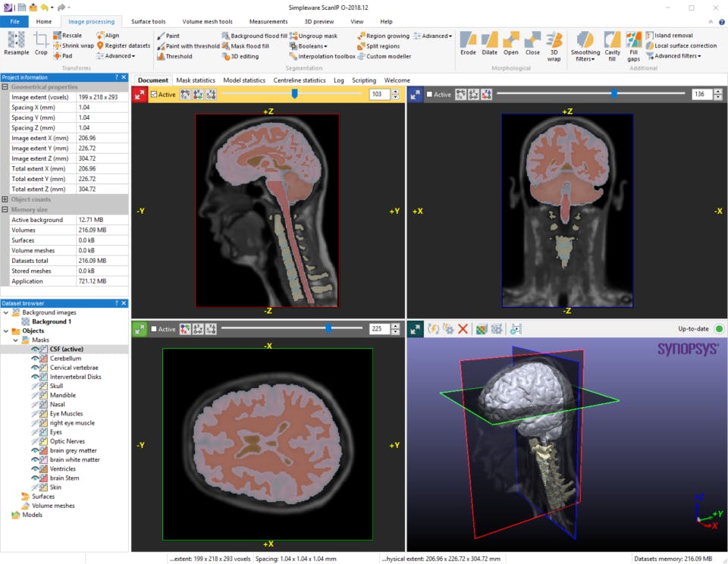The image size is (728, 564).
Task: Select the Cavity fill tool
Action: click(x=612, y=42)
